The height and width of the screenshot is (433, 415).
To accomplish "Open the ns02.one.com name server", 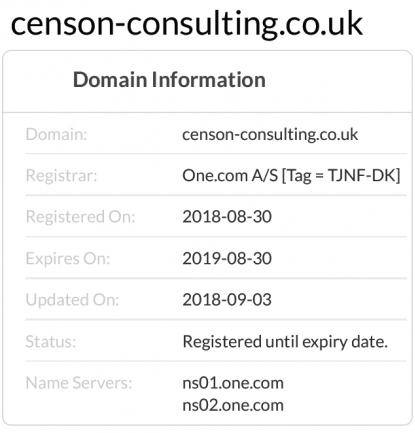I will tap(233, 405).
